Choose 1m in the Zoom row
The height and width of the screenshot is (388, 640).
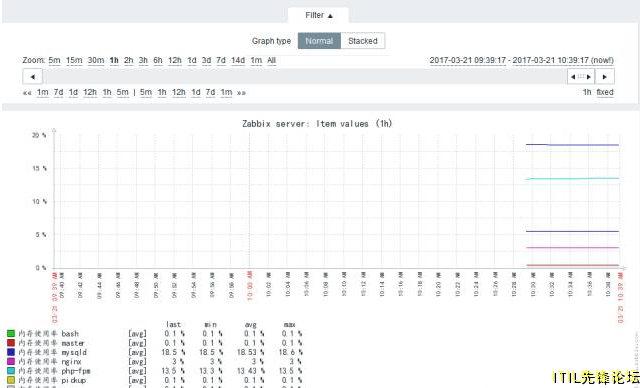[x=256, y=60]
